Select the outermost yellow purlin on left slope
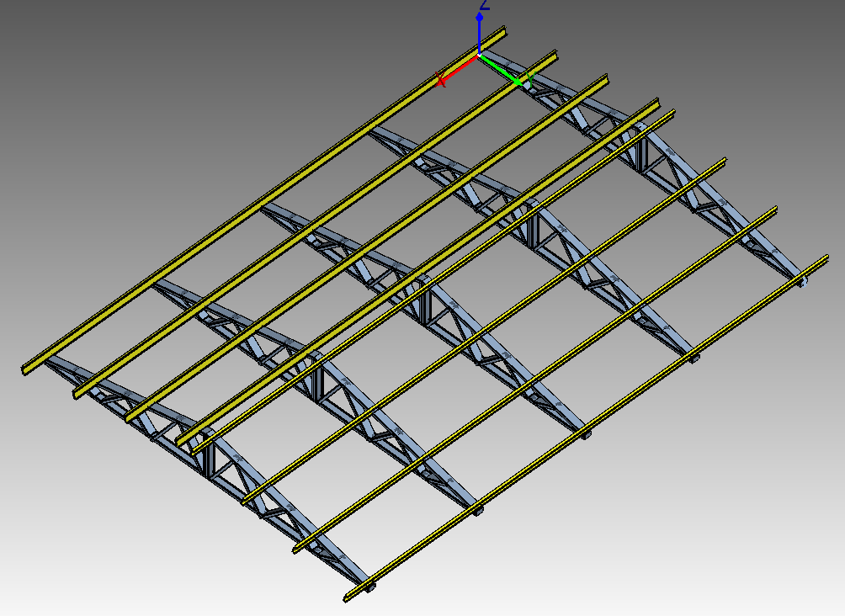The width and height of the screenshot is (845, 616). [x=252, y=208]
